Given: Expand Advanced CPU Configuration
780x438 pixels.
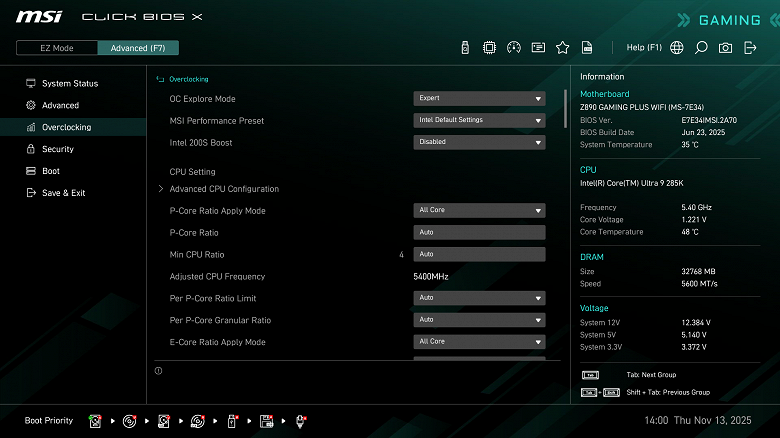Looking at the screenshot, I should pyautogui.click(x=224, y=189).
